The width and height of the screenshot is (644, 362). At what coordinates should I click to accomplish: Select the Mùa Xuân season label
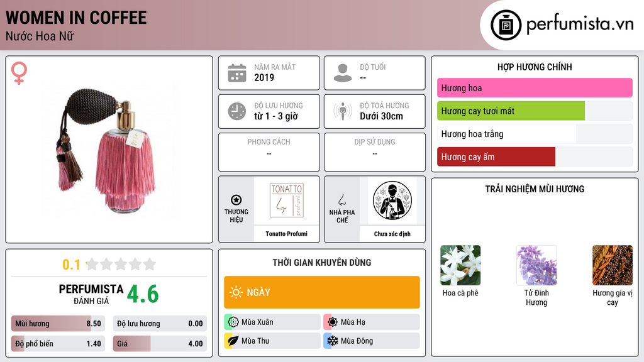point(257,322)
